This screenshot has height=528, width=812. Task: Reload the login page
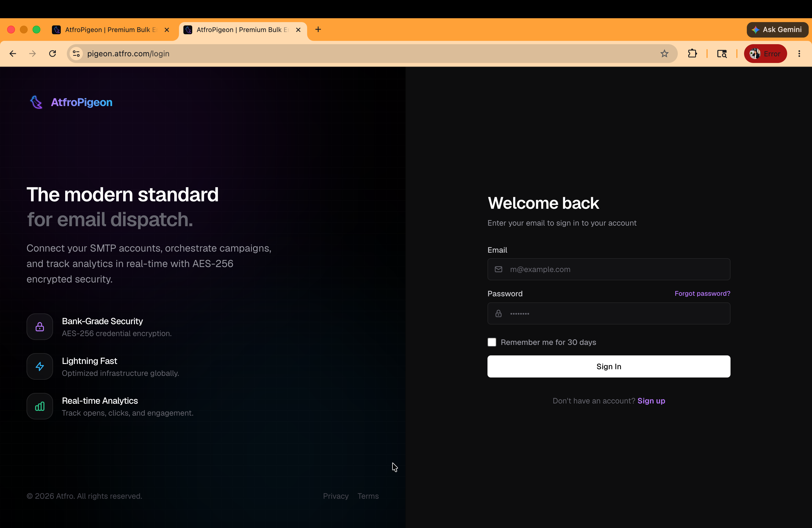52,54
